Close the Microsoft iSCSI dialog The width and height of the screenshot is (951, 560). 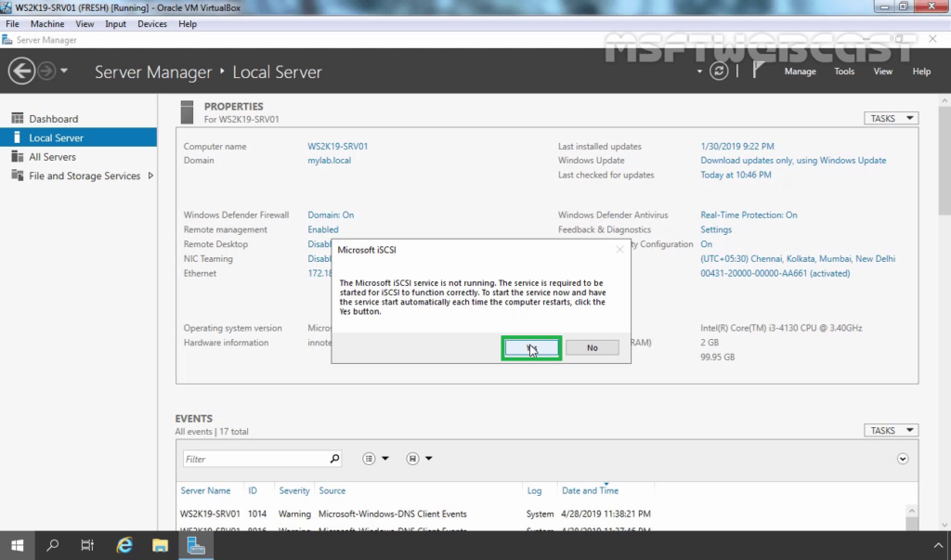[x=619, y=250]
